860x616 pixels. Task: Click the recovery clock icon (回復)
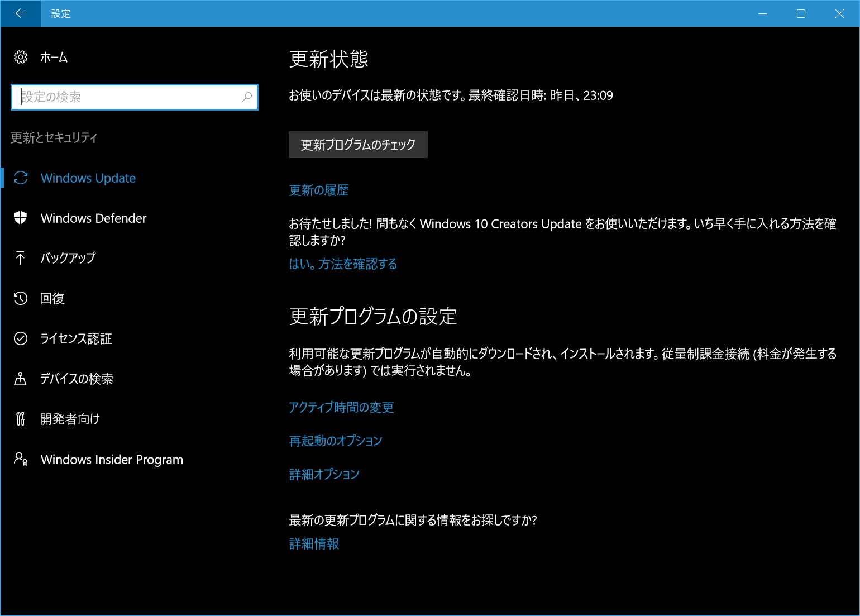(21, 298)
